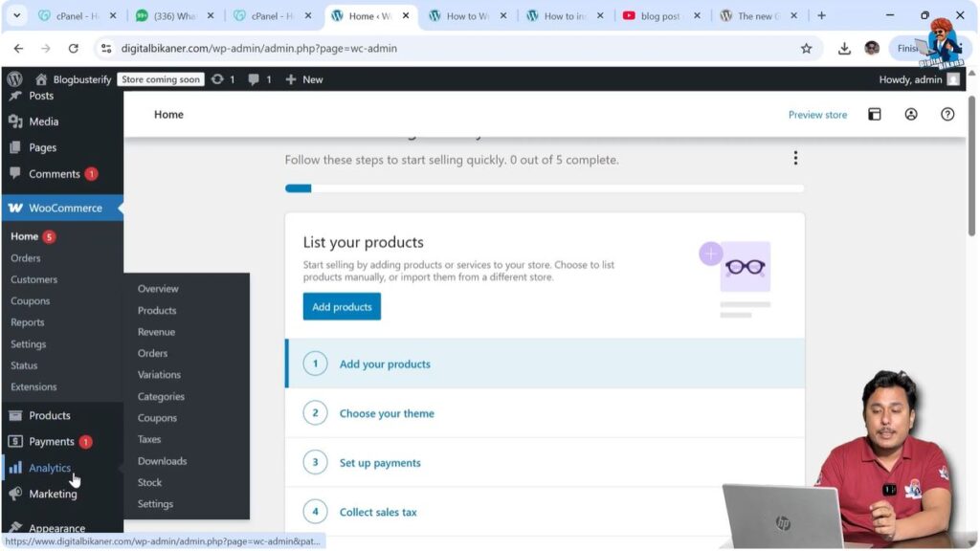Expand the Choose your theme step
The width and height of the screenshot is (980, 551).
(x=387, y=412)
